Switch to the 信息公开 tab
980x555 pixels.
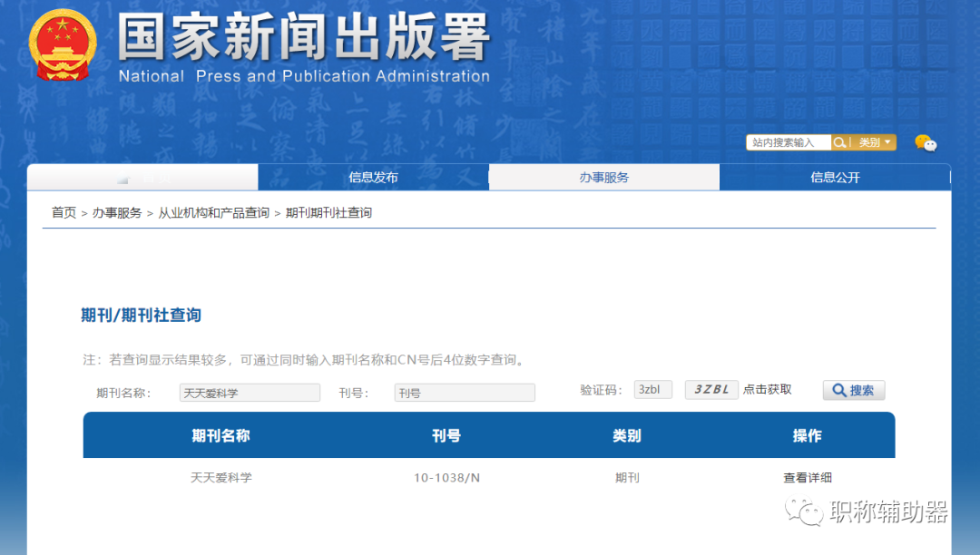[834, 177]
